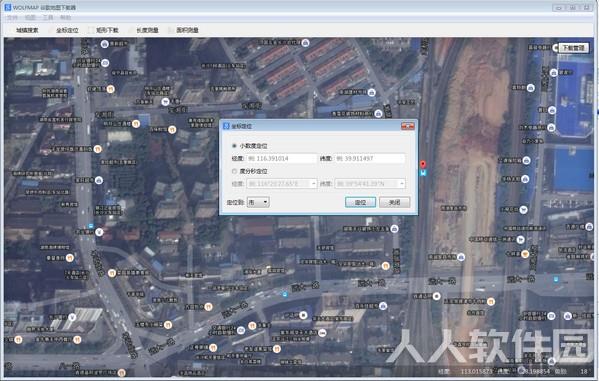Screen dimensions: 599x381
Task: Open the 文件 menu
Action: 12,18
